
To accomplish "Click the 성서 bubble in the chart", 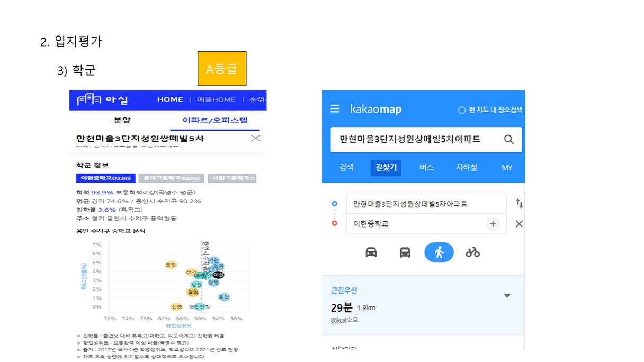I will (191, 272).
